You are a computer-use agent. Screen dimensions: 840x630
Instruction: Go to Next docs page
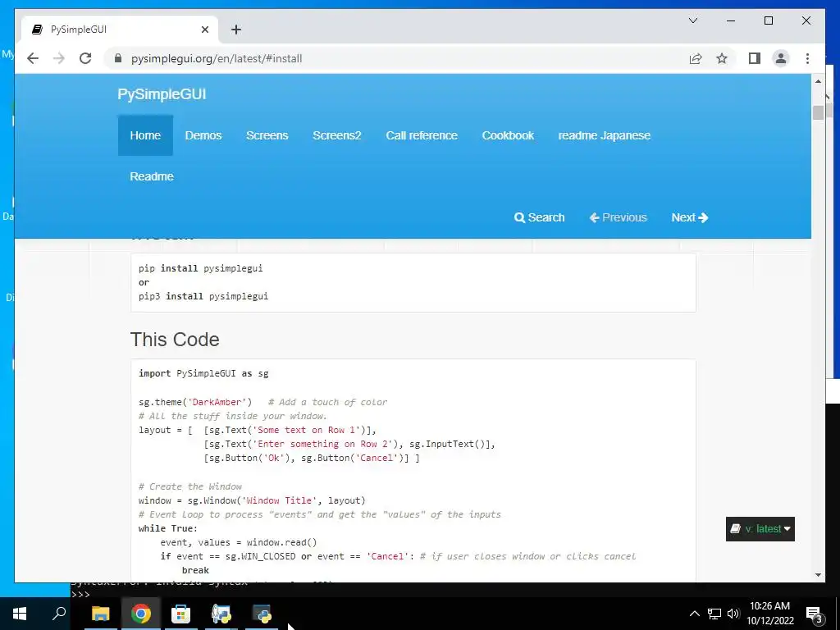[x=689, y=217]
